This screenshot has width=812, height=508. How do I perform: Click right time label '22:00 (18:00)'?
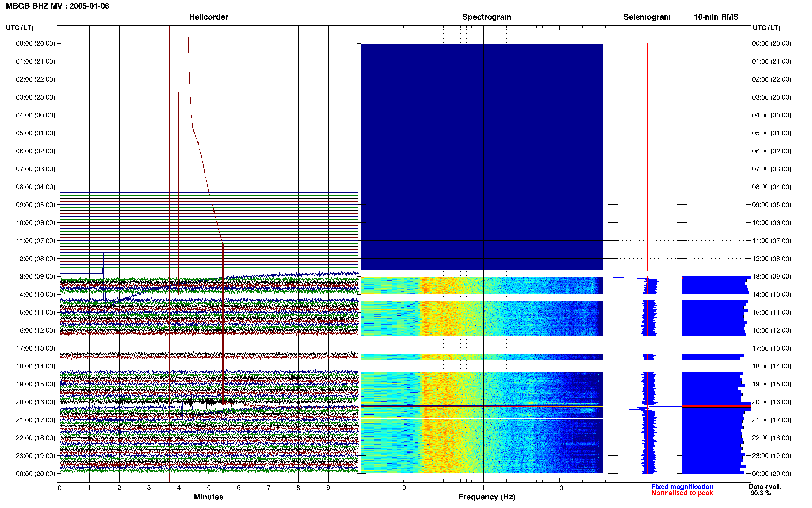[771, 438]
